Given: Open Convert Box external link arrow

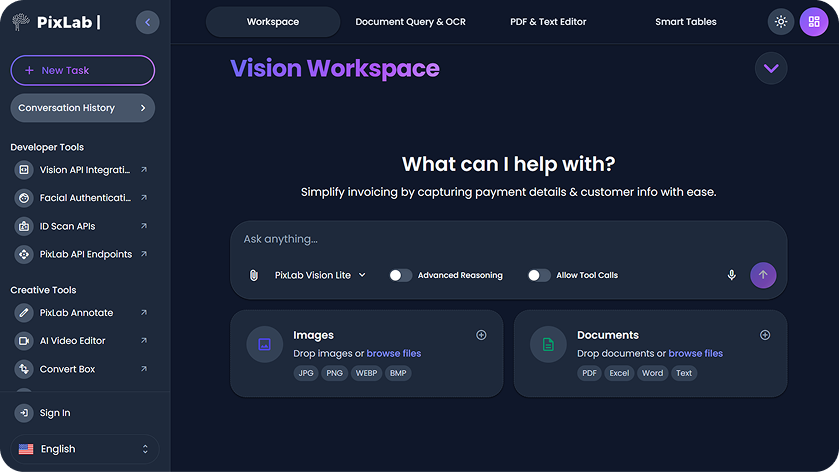Looking at the screenshot, I should pos(144,369).
